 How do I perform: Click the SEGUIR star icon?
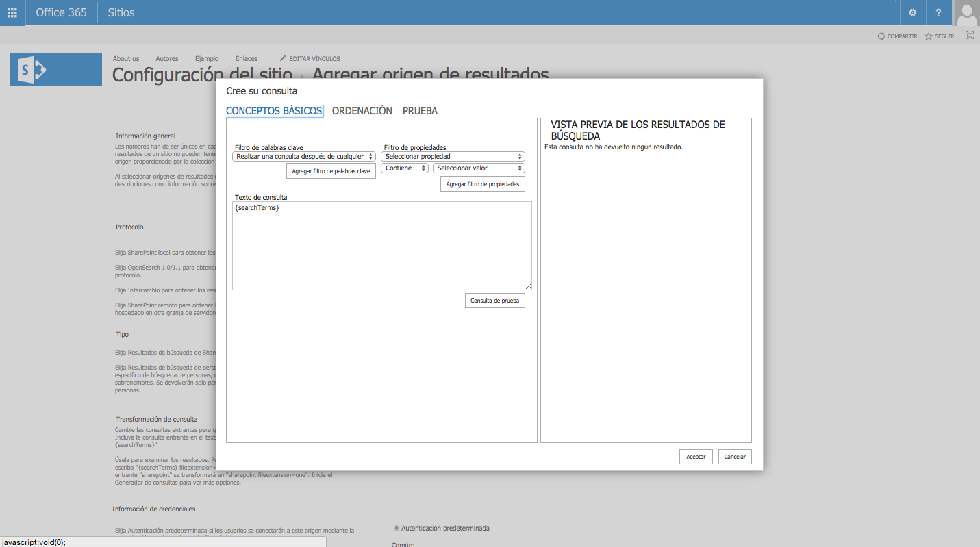930,36
